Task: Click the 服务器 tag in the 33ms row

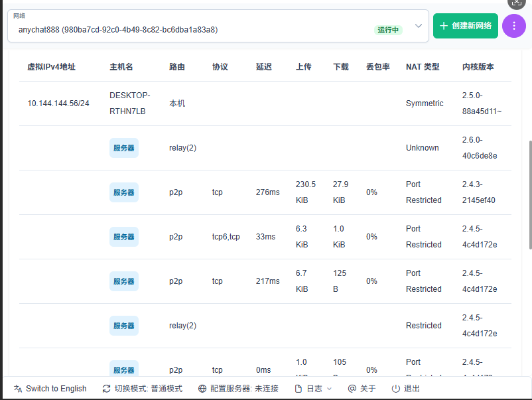Action: [124, 237]
